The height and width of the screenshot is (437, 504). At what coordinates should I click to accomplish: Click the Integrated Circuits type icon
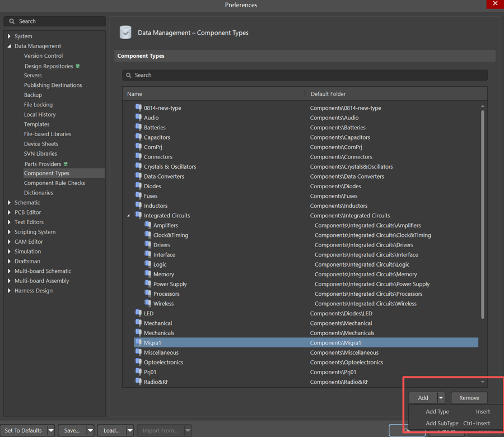[138, 215]
